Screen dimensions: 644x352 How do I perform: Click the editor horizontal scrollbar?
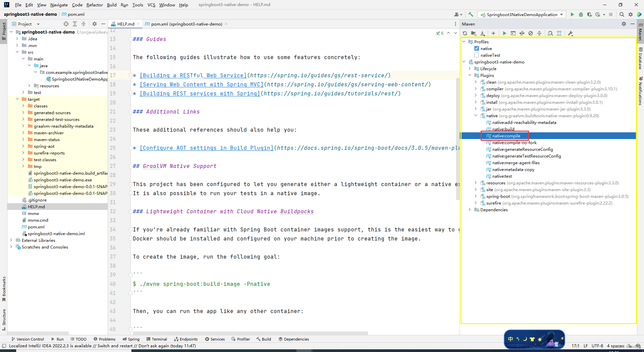[250, 333]
